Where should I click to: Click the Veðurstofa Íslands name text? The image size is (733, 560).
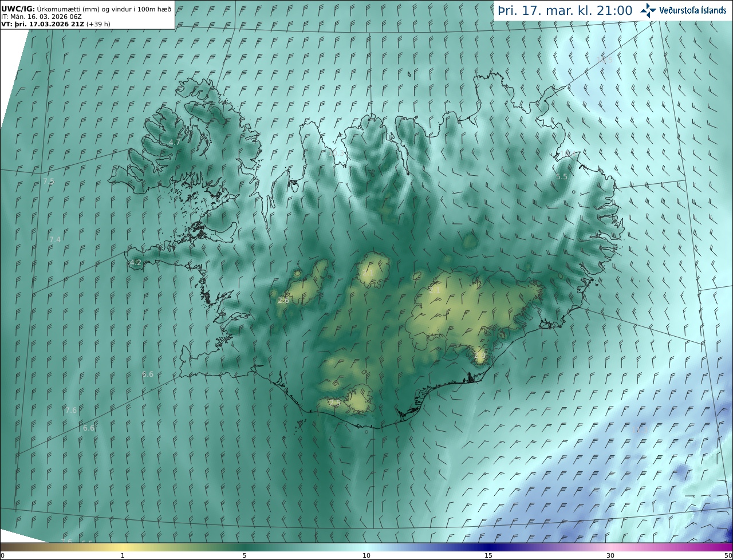693,10
